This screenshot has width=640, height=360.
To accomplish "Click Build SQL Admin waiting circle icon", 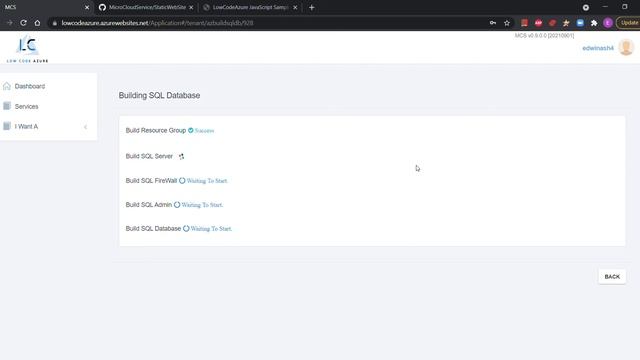I will click(177, 204).
